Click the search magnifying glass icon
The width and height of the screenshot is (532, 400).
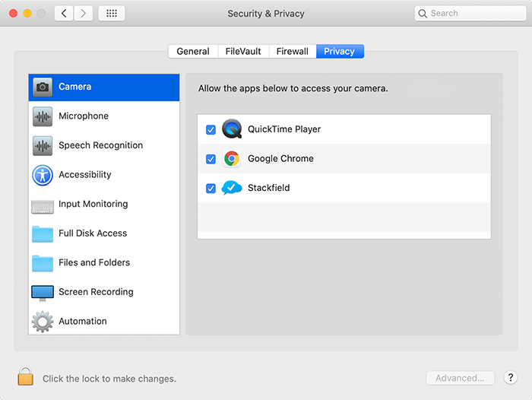[423, 14]
